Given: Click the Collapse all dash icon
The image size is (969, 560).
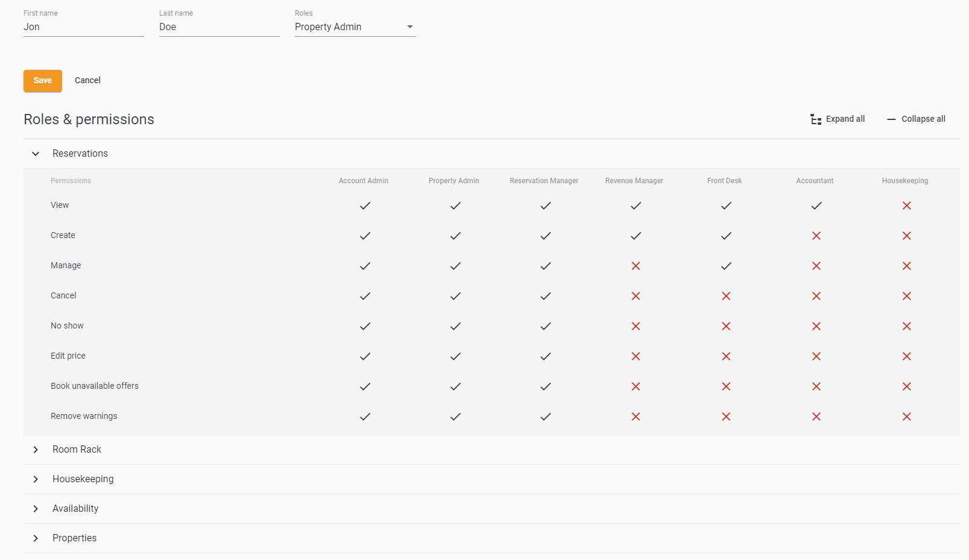Looking at the screenshot, I should (891, 119).
